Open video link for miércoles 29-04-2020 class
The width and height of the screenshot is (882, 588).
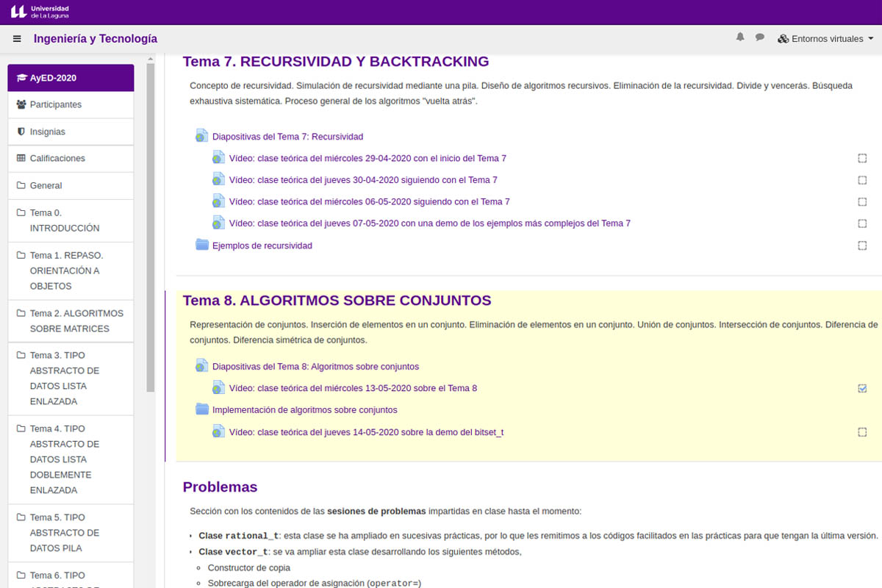(367, 158)
